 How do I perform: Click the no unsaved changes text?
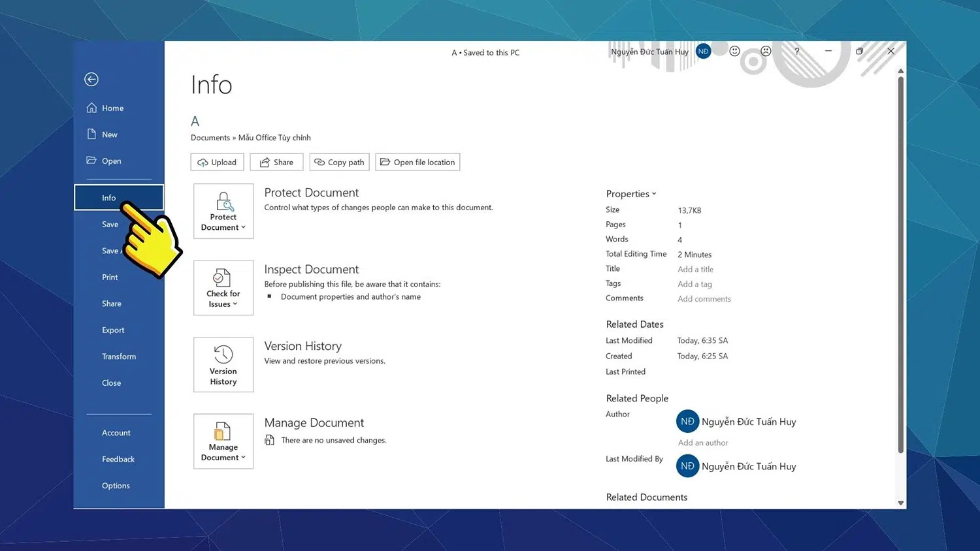click(334, 441)
